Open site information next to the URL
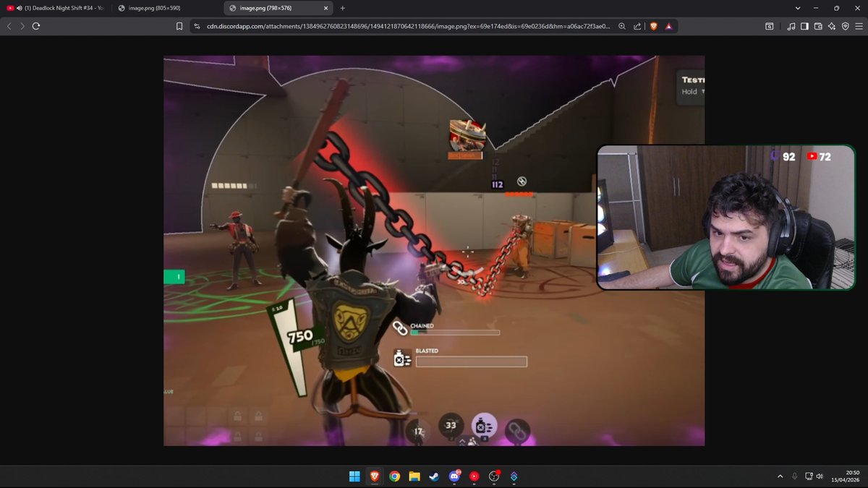Viewport: 868px width, 488px height. (197, 26)
